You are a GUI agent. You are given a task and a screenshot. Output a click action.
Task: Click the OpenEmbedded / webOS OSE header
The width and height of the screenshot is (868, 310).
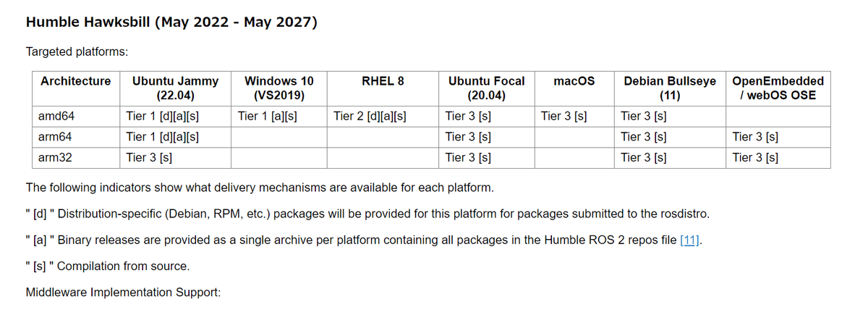coord(778,88)
